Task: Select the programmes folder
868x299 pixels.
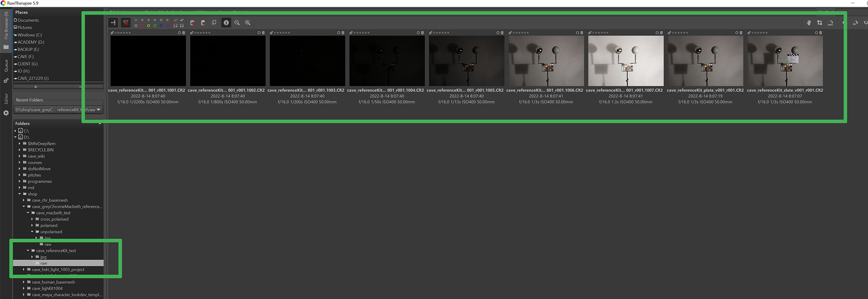Action: tap(40, 181)
